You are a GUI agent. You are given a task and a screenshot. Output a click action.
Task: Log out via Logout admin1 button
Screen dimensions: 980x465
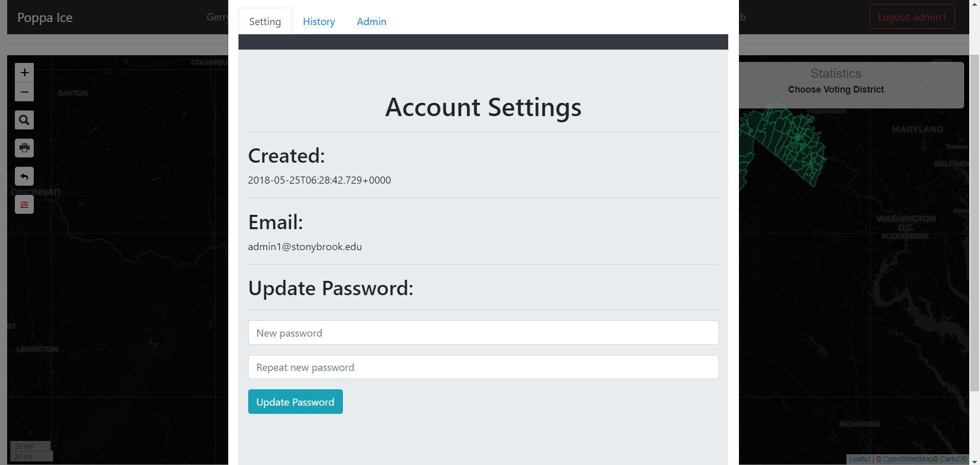click(x=912, y=17)
